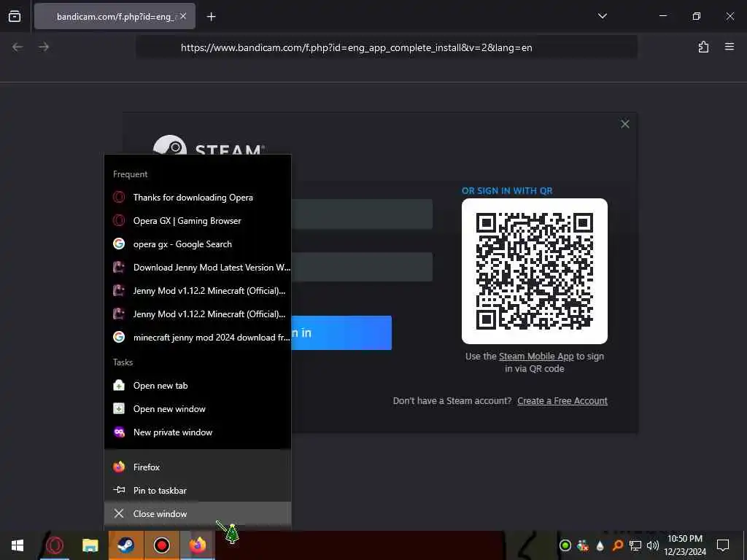The image size is (747, 560).
Task: Choose Open new window task
Action: [198, 408]
